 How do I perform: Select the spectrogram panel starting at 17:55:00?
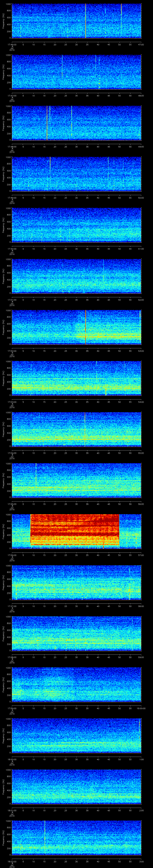(x=76, y=480)
